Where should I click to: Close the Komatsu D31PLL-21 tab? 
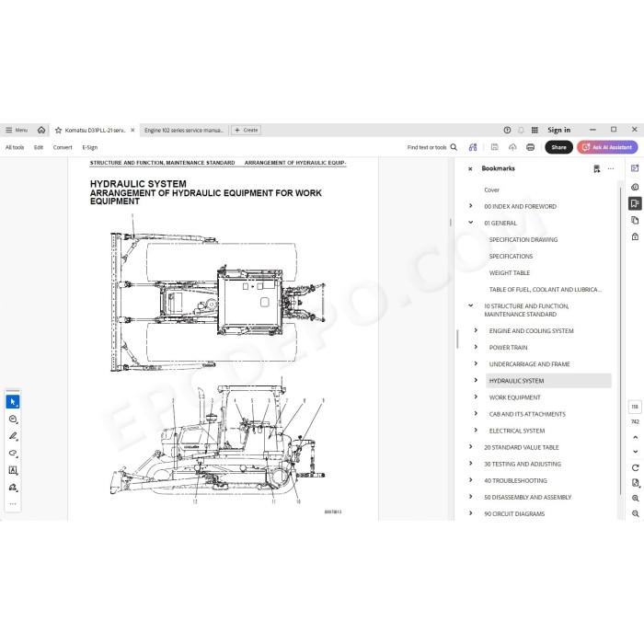point(132,131)
